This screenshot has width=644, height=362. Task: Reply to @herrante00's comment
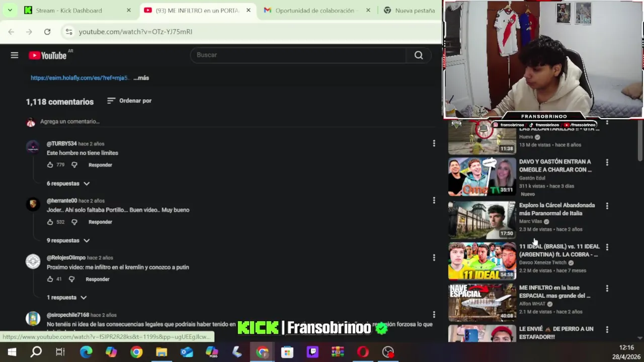100,222
